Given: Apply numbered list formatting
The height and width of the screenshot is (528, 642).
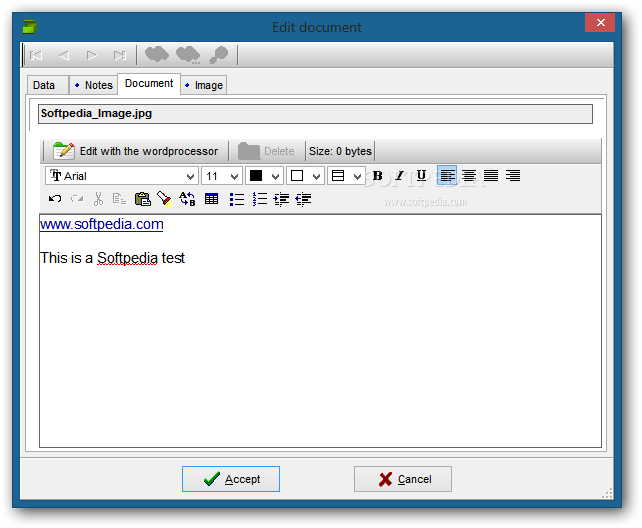Looking at the screenshot, I should coord(260,199).
